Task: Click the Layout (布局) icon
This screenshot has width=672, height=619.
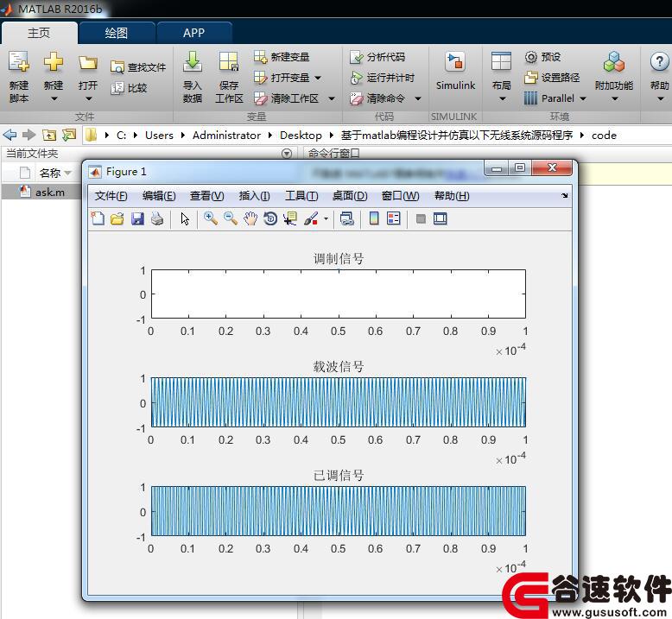Action: point(501,61)
